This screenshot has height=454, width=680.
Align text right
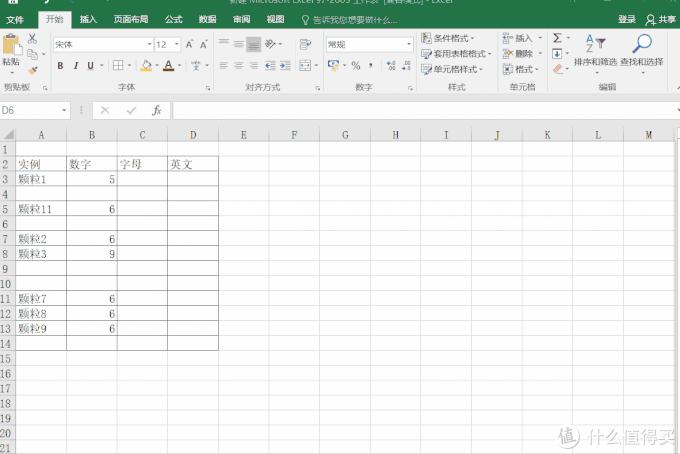pyautogui.click(x=254, y=65)
